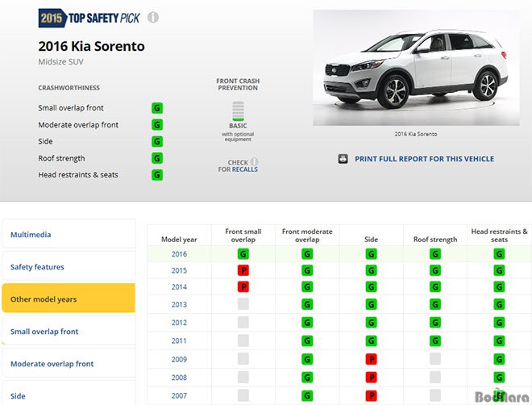Click Print Full Report For This Vehicle
532x405 pixels.
tap(425, 159)
